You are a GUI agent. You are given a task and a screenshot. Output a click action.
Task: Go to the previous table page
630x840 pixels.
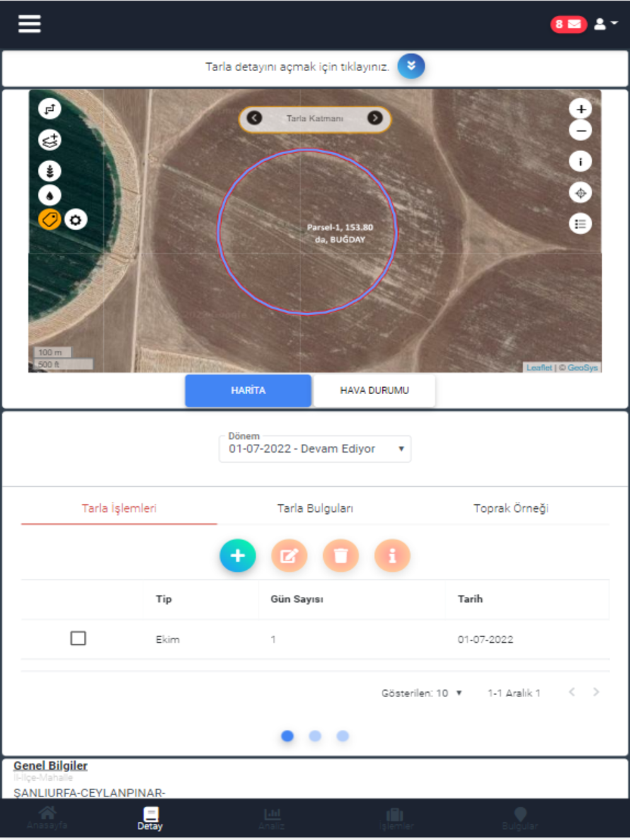pos(572,692)
